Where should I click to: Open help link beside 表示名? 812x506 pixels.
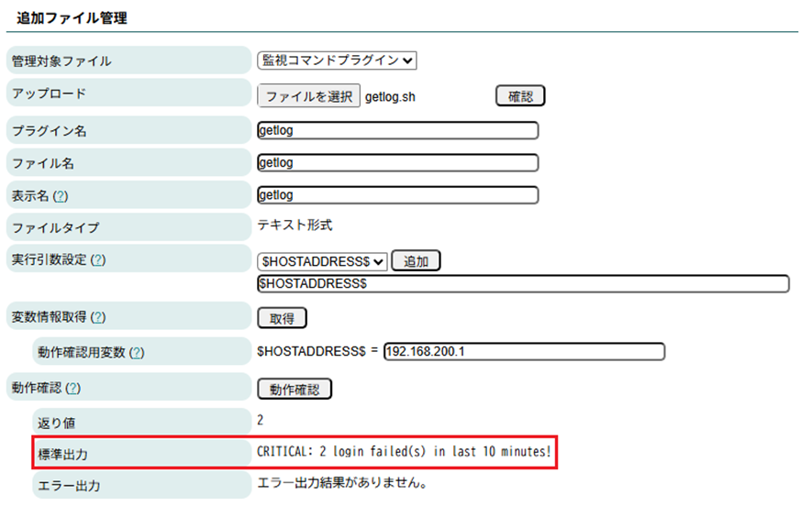(61, 196)
